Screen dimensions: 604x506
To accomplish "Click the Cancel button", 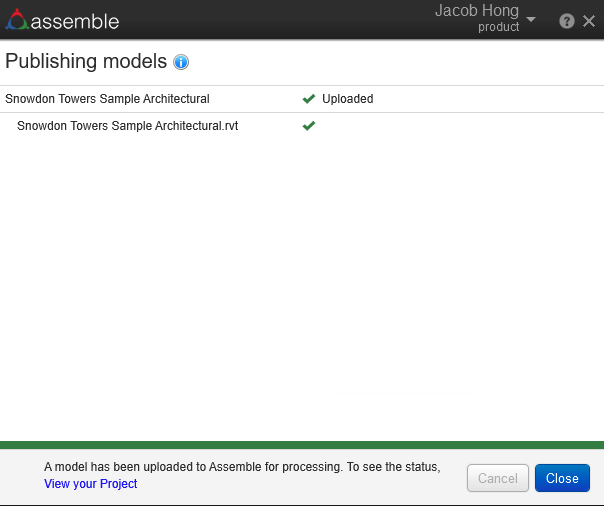I will point(498,478).
